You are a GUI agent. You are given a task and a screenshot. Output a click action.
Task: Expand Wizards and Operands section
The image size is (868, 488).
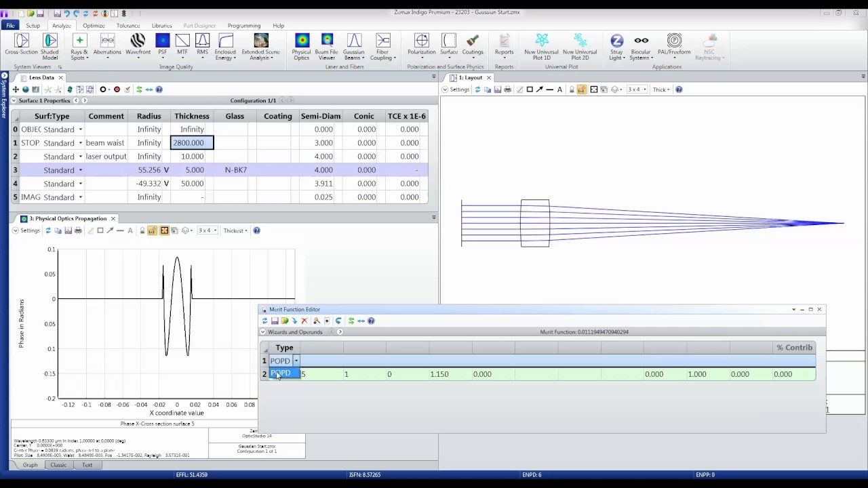(263, 332)
